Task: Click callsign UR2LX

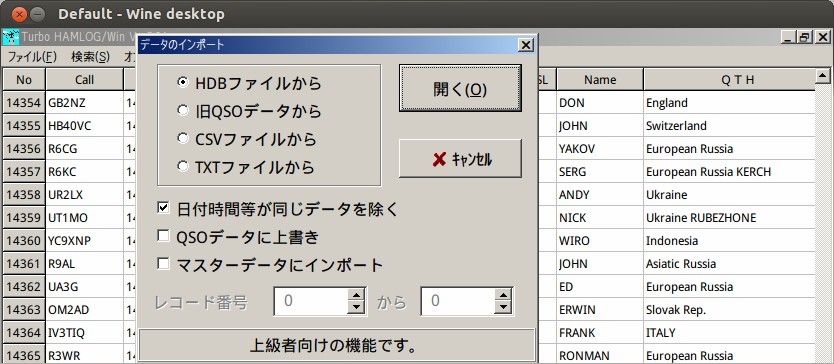Action: (x=85, y=195)
